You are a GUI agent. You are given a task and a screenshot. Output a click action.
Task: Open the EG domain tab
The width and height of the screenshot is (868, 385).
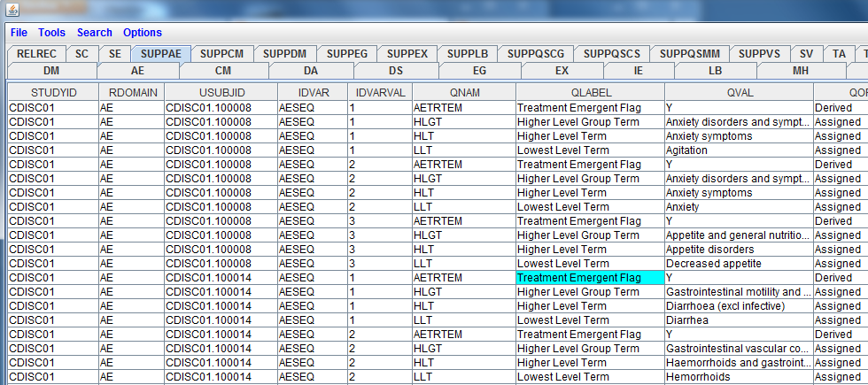coord(479,71)
